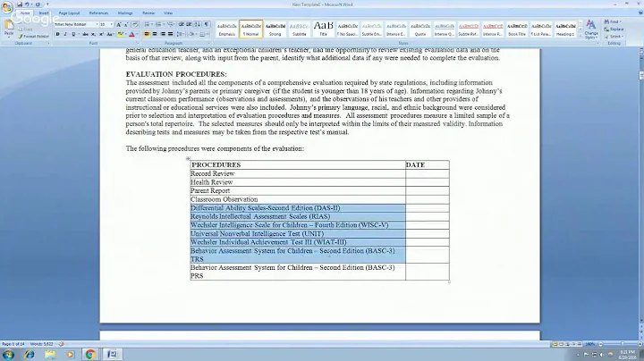This screenshot has height=361, width=644.
Task: Click the Bullets list icon
Action: pyautogui.click(x=148, y=25)
